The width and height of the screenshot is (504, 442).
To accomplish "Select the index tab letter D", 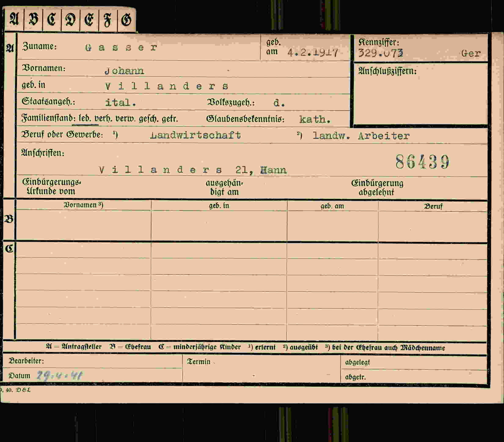I will tap(70, 20).
